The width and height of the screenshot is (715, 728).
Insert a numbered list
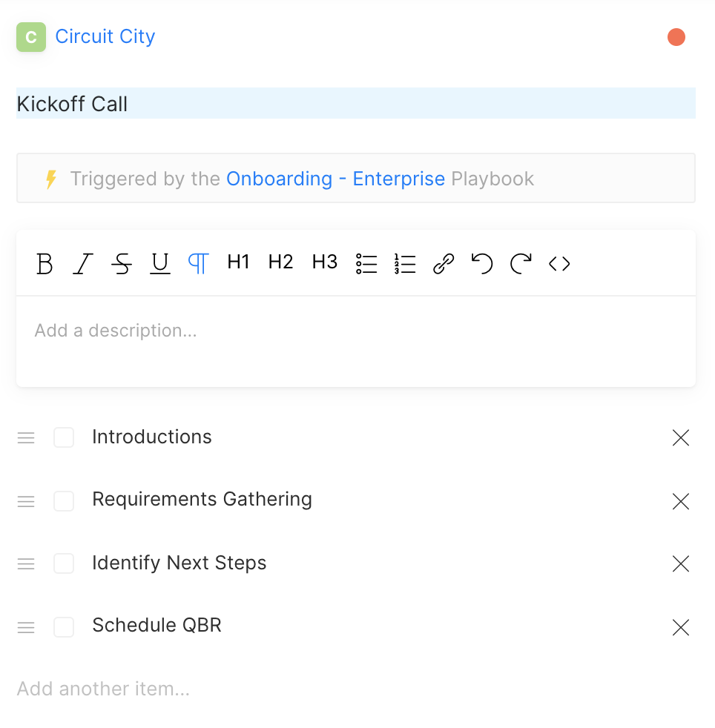pyautogui.click(x=405, y=264)
